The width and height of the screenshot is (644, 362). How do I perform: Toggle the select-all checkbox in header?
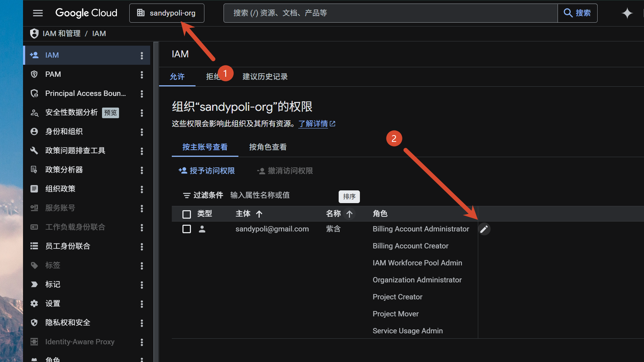click(x=187, y=214)
